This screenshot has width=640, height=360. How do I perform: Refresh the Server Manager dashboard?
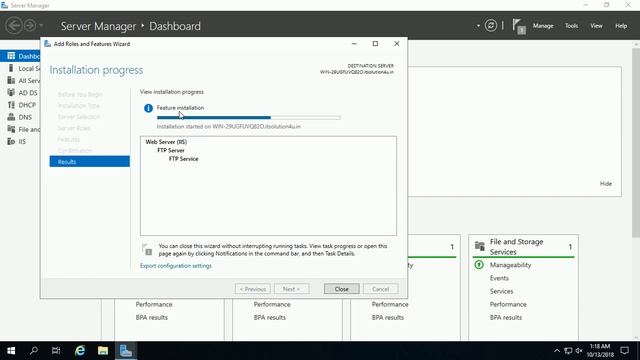tap(491, 26)
